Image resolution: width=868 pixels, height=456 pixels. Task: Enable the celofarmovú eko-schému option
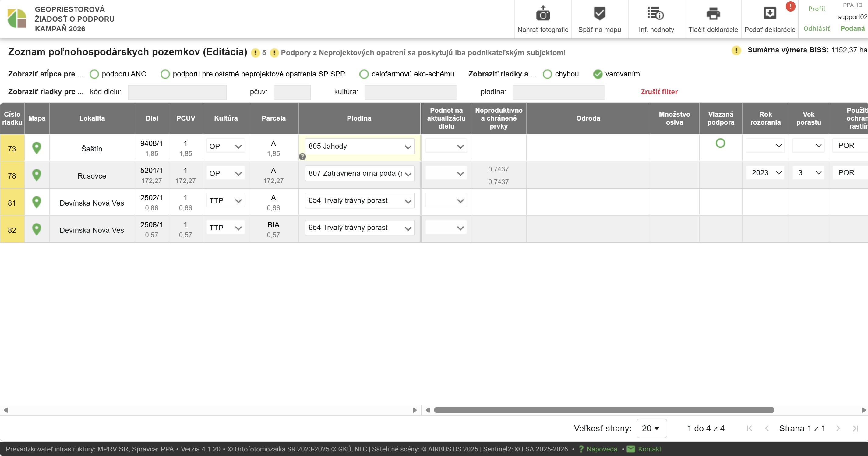click(364, 74)
